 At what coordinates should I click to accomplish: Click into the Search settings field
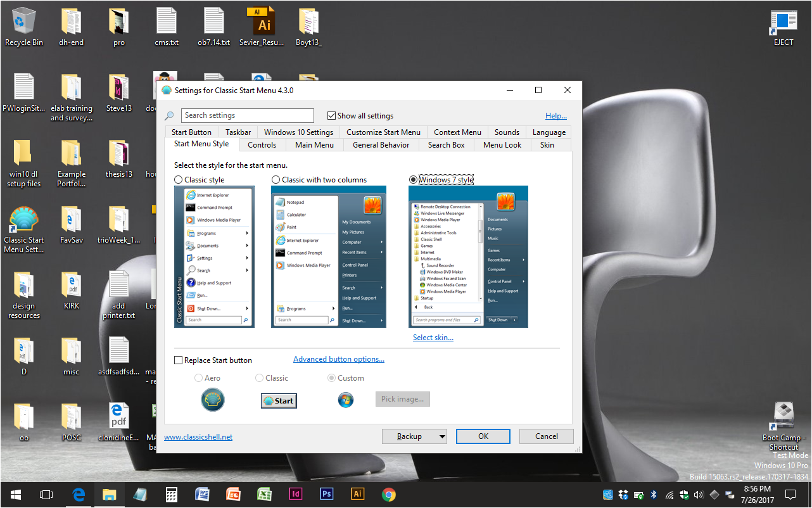(247, 116)
